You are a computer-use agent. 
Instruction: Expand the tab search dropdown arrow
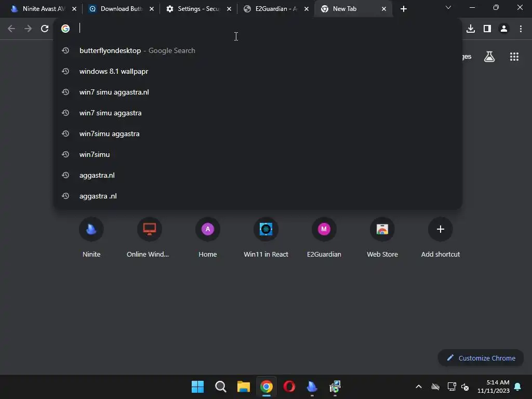pos(448,7)
